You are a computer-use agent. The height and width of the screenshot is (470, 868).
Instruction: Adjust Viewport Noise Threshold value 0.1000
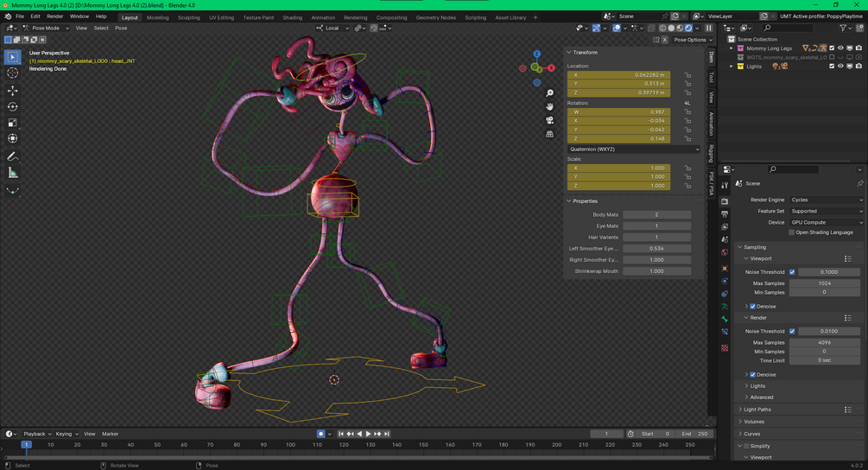[x=828, y=272]
